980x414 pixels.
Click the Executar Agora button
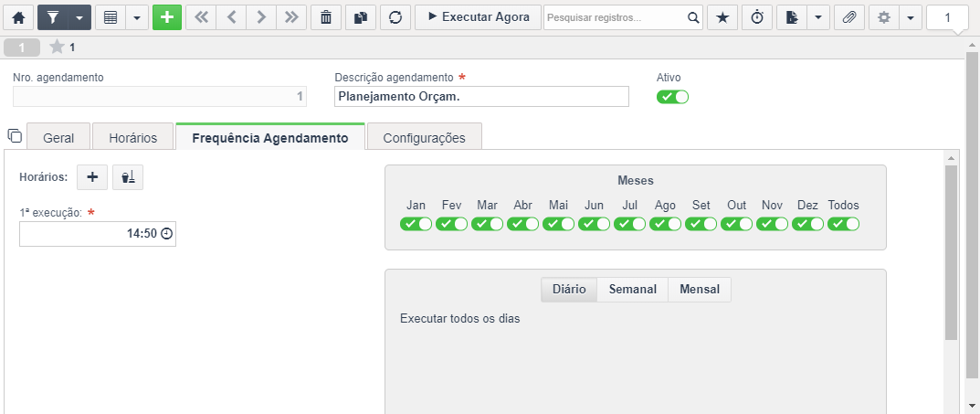pyautogui.click(x=478, y=17)
